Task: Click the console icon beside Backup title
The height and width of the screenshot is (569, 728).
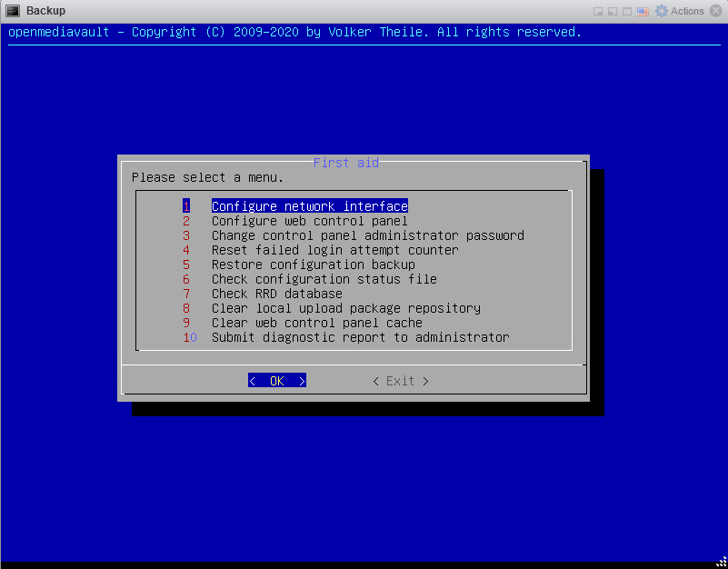Action: 13,11
